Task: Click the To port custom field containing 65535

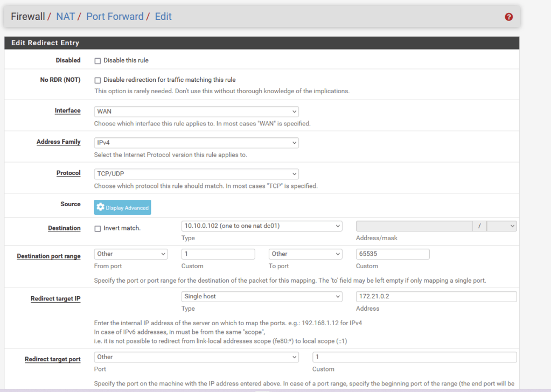Action: [x=393, y=254]
